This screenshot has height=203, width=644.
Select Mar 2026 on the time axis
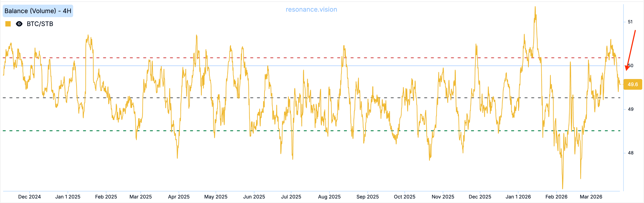click(591, 197)
